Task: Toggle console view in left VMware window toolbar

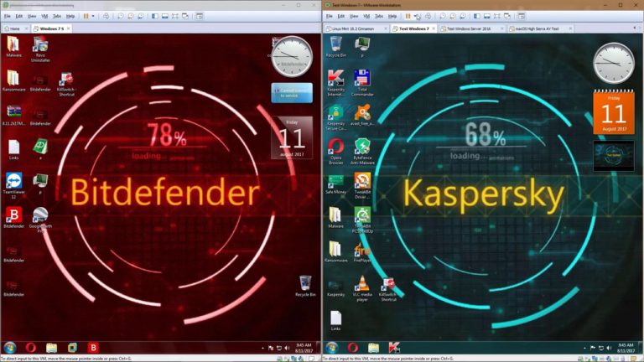Action: 200,16
